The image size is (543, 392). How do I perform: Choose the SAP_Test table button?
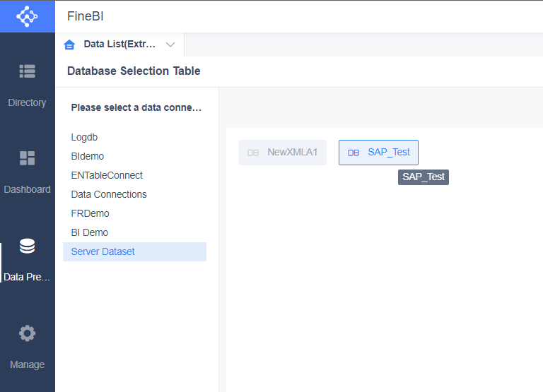point(378,153)
